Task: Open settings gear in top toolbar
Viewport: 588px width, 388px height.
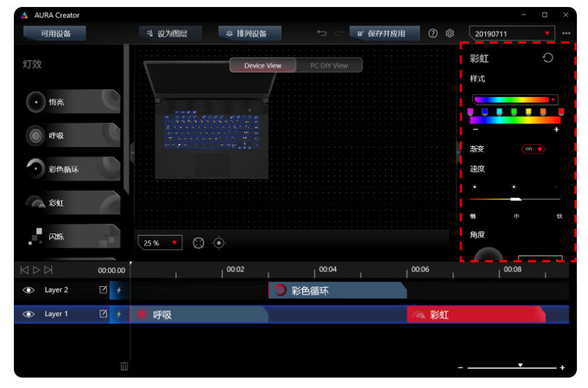Action: tap(449, 33)
